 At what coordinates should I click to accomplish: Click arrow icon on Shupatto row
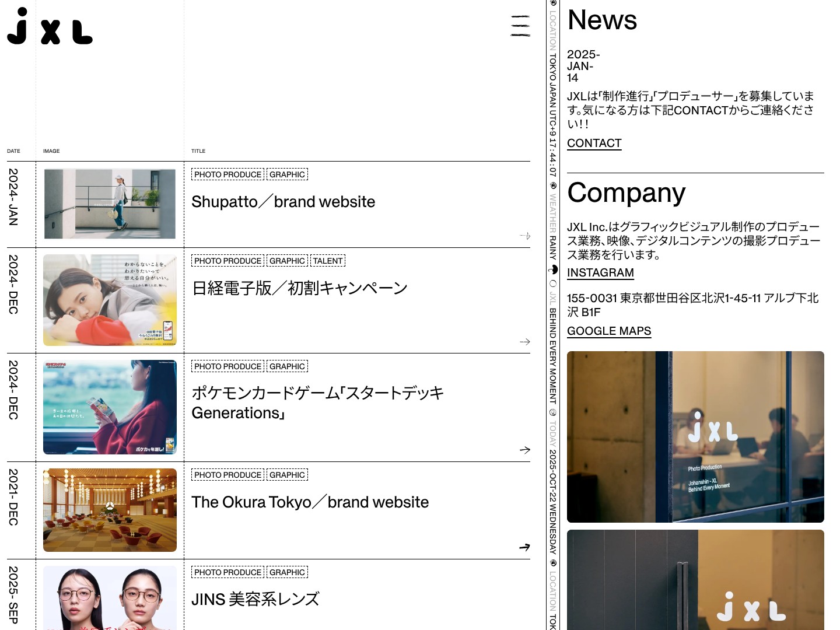click(525, 236)
